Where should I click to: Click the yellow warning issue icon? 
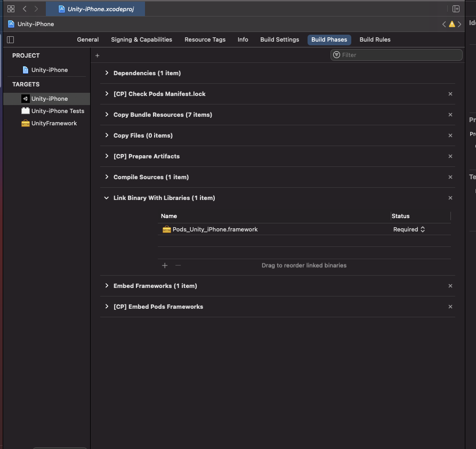[451, 25]
